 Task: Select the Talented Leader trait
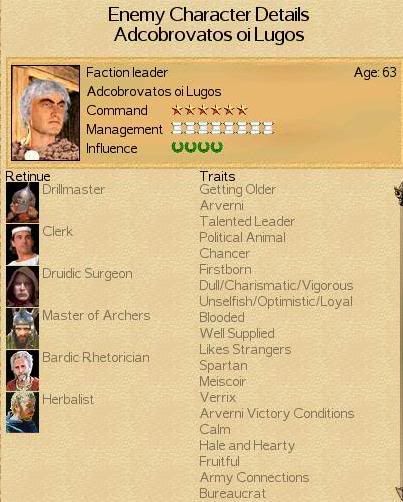247,221
